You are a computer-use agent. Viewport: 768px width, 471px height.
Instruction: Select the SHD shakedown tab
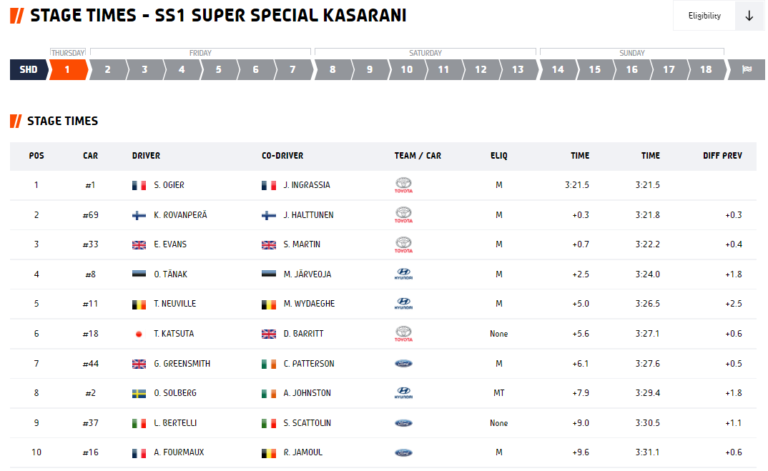[x=29, y=70]
